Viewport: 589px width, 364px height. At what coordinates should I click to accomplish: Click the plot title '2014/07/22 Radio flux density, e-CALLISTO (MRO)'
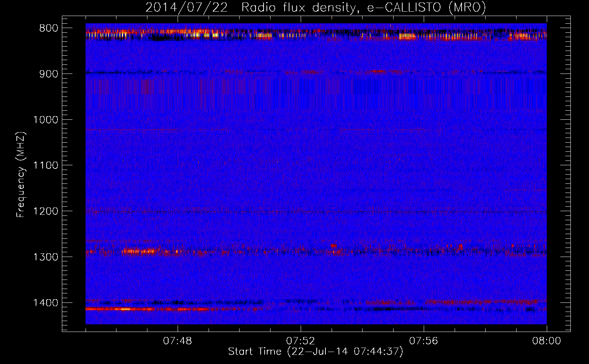click(316, 7)
